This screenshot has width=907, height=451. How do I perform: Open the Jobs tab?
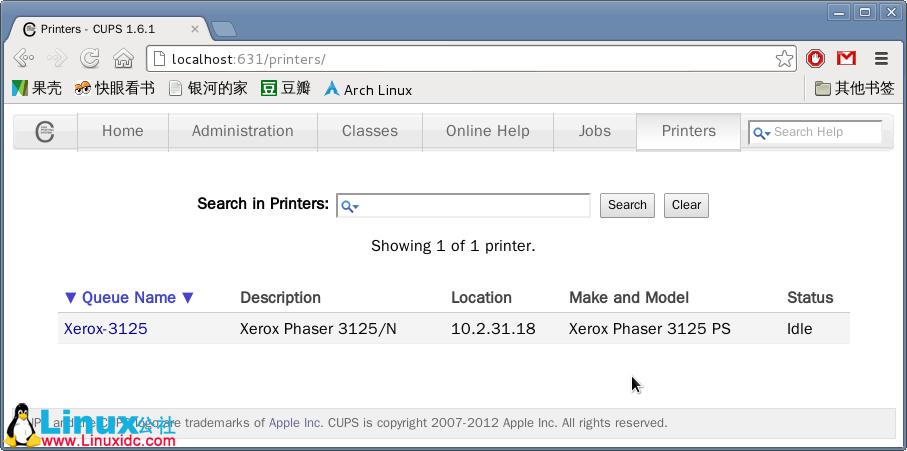click(x=594, y=131)
